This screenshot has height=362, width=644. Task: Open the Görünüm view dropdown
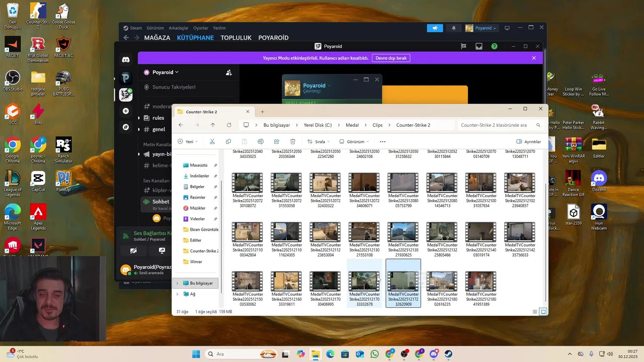(354, 142)
